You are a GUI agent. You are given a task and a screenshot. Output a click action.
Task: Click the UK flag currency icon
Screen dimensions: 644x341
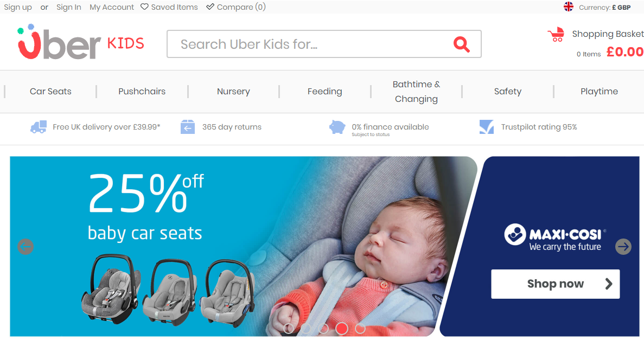point(569,7)
